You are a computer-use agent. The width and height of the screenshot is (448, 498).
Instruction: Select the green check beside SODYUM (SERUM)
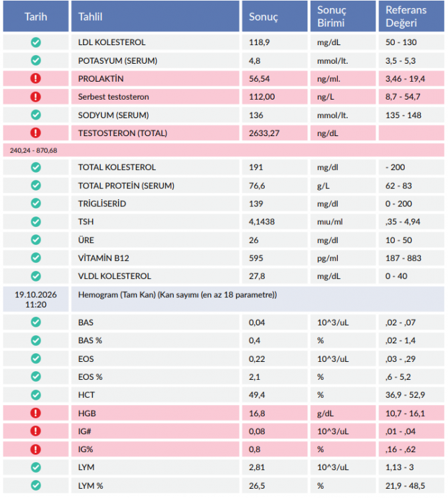36,115
